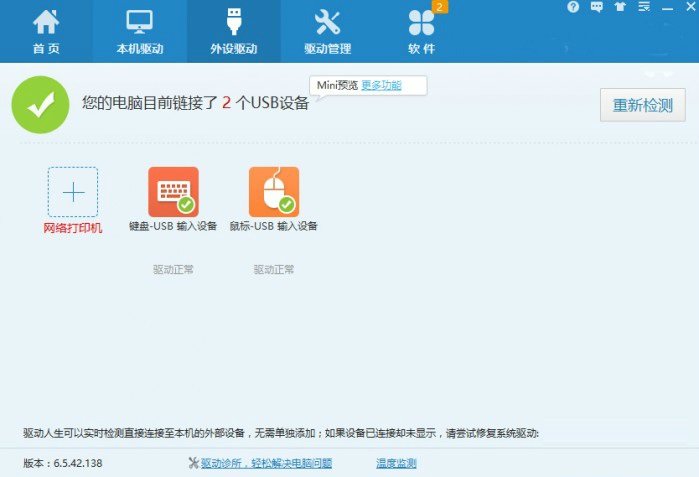The height and width of the screenshot is (477, 699).
Task: Select the keyboard USB input device icon
Action: click(173, 191)
